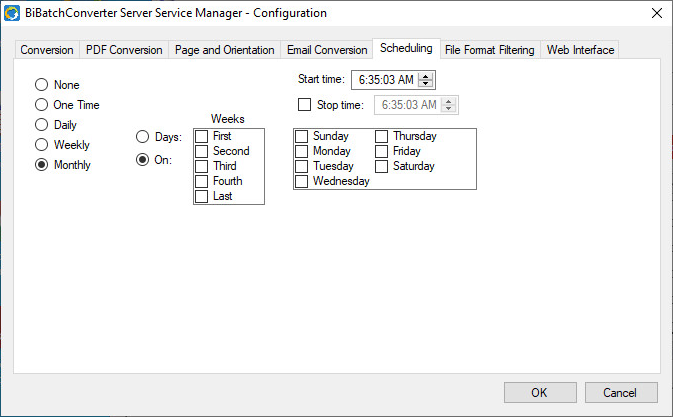
Task: Switch to the PDF Conversion tab
Action: pyautogui.click(x=124, y=50)
